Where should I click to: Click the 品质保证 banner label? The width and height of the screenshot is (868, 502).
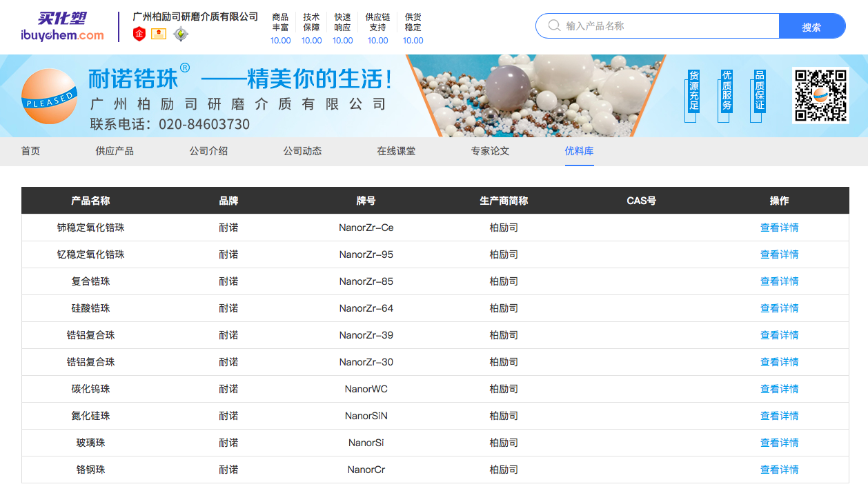point(759,91)
